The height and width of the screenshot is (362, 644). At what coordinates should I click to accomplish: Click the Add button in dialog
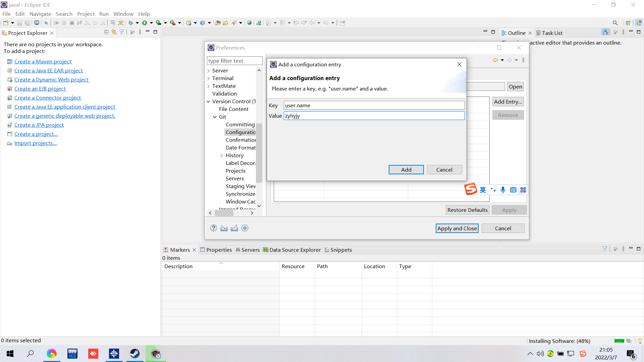point(406,170)
